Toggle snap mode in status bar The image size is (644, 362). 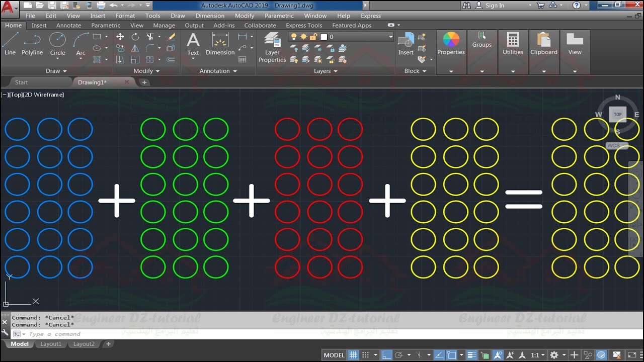pyautogui.click(x=366, y=355)
